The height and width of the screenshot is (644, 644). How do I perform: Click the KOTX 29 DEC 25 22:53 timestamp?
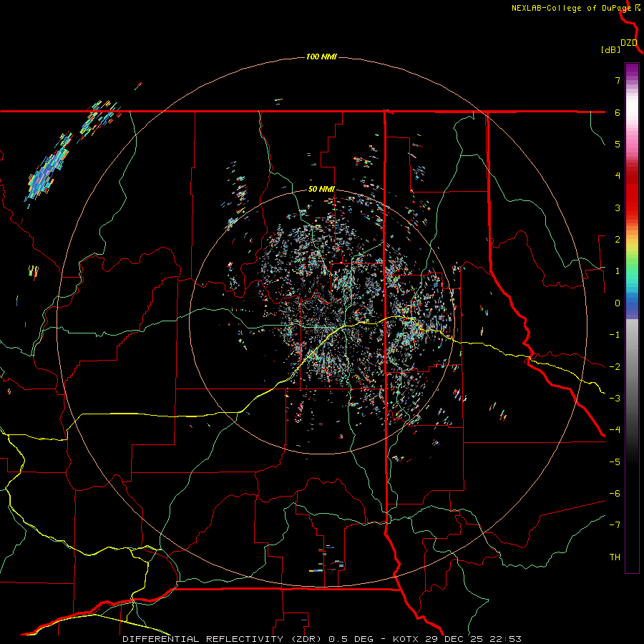click(x=457, y=639)
